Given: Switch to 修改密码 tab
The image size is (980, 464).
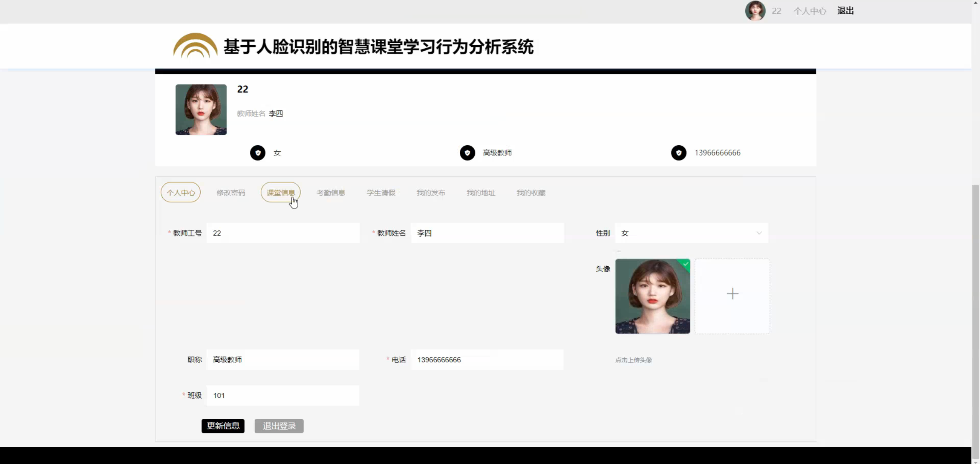Looking at the screenshot, I should (x=230, y=193).
